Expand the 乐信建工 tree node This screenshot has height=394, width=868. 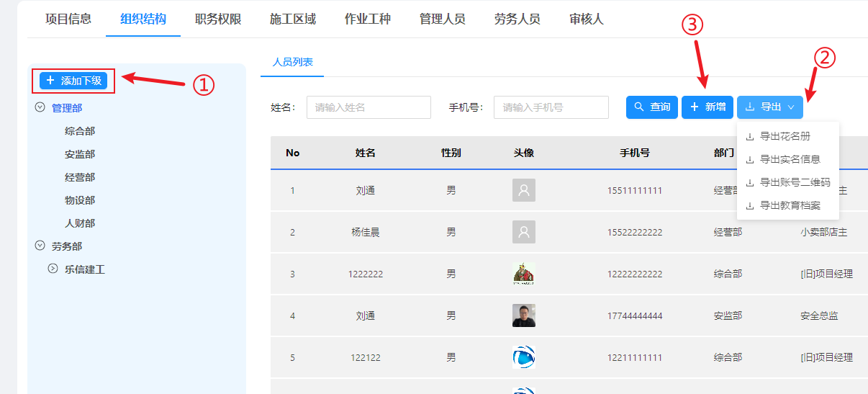[53, 269]
